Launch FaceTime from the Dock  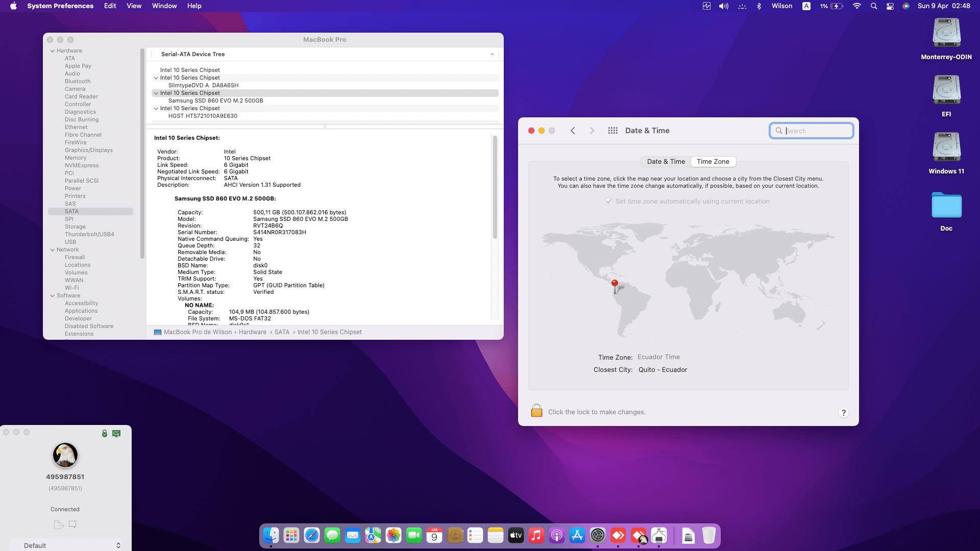point(414,536)
